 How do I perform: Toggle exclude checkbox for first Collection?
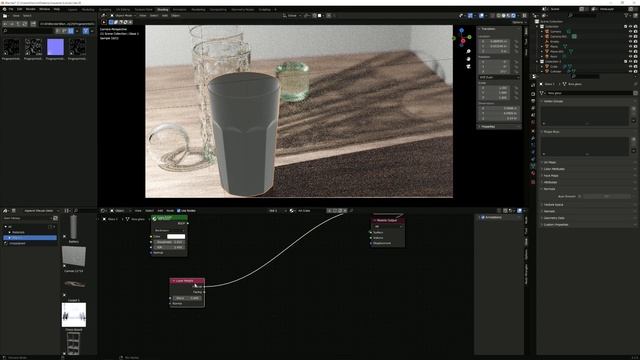[625, 27]
